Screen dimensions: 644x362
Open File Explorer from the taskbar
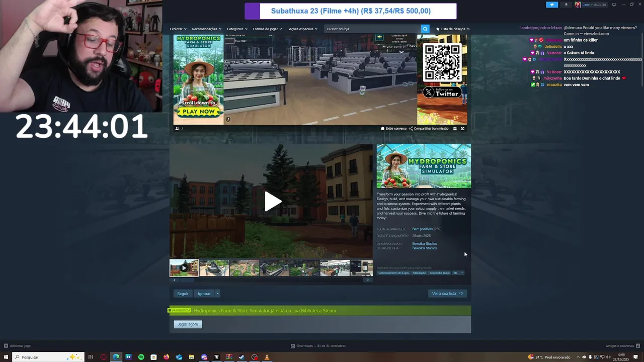point(192,357)
